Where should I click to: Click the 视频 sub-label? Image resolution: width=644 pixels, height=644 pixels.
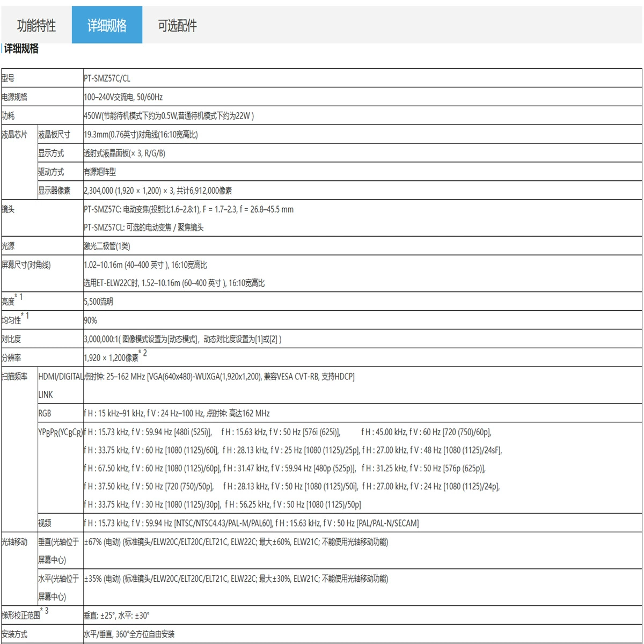pos(45,523)
